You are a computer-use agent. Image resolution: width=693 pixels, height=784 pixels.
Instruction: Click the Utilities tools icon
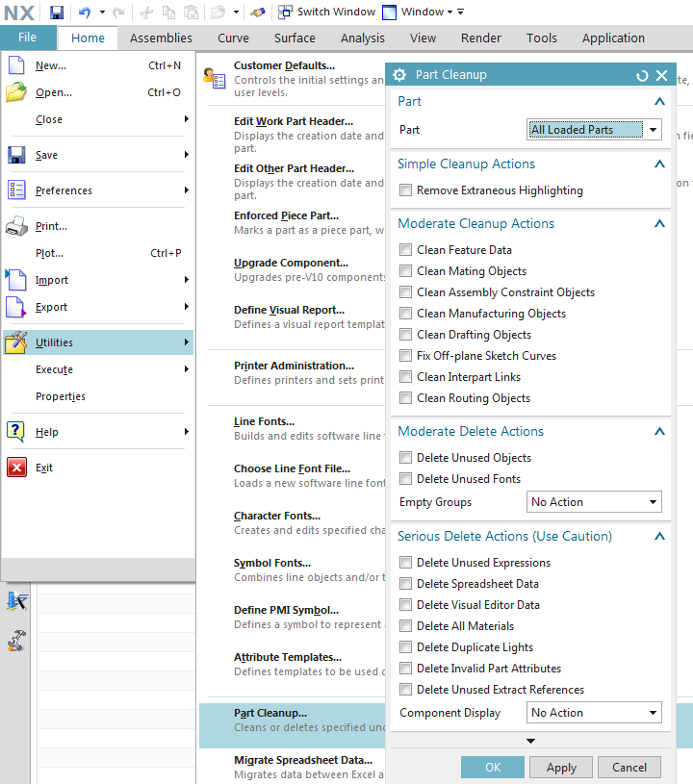click(16, 342)
